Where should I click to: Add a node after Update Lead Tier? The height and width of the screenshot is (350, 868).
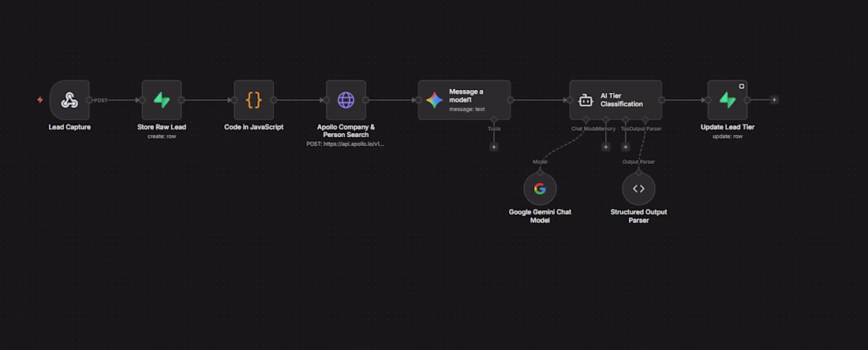(x=774, y=100)
